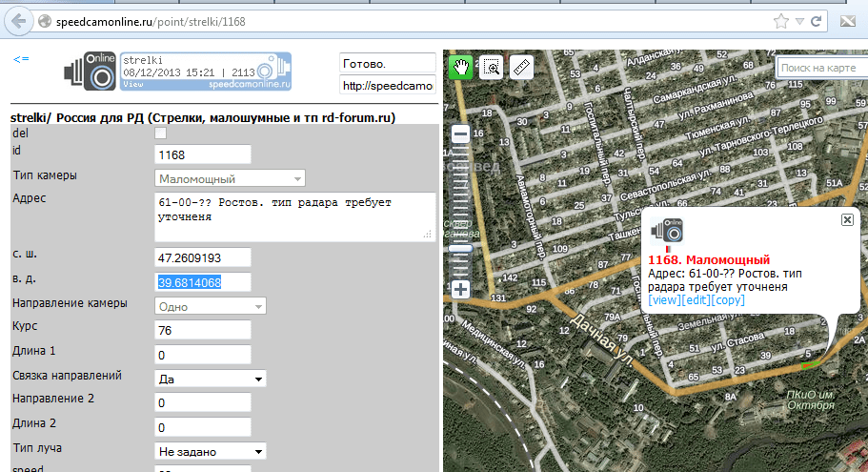The width and height of the screenshot is (868, 472).
Task: Select the hand pan tool on map
Action: [461, 67]
